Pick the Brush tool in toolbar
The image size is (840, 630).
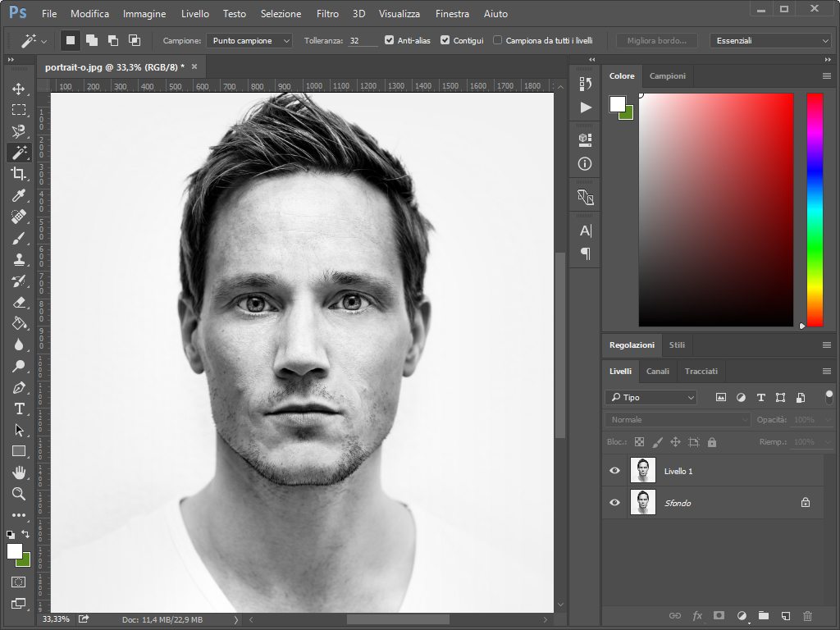click(18, 238)
